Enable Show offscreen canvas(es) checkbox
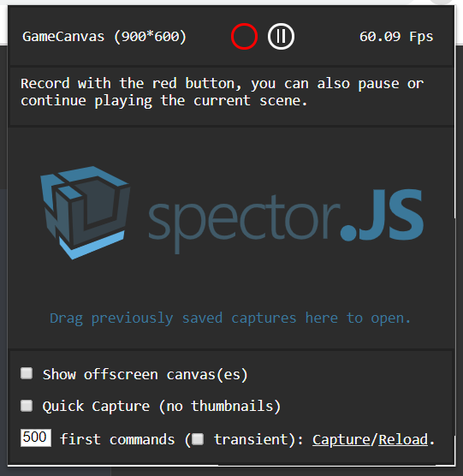Image resolution: width=463 pixels, height=476 pixels. click(27, 373)
